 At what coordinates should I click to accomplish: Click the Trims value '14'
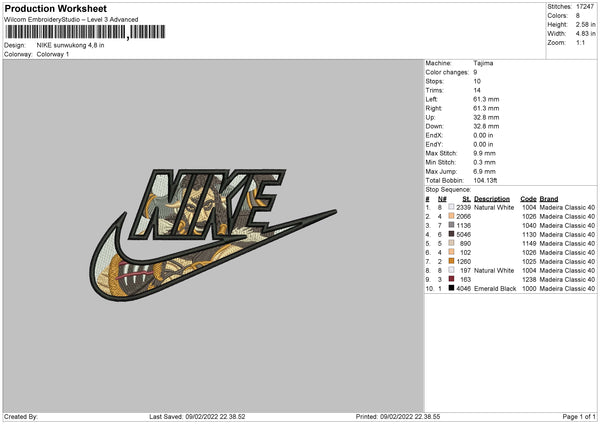point(477,90)
